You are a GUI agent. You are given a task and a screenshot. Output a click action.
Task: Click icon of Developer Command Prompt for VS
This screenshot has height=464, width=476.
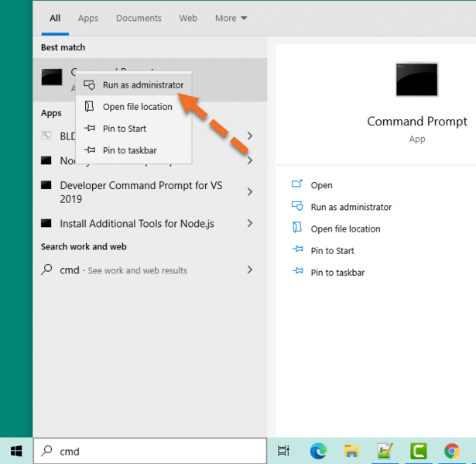[x=46, y=185]
